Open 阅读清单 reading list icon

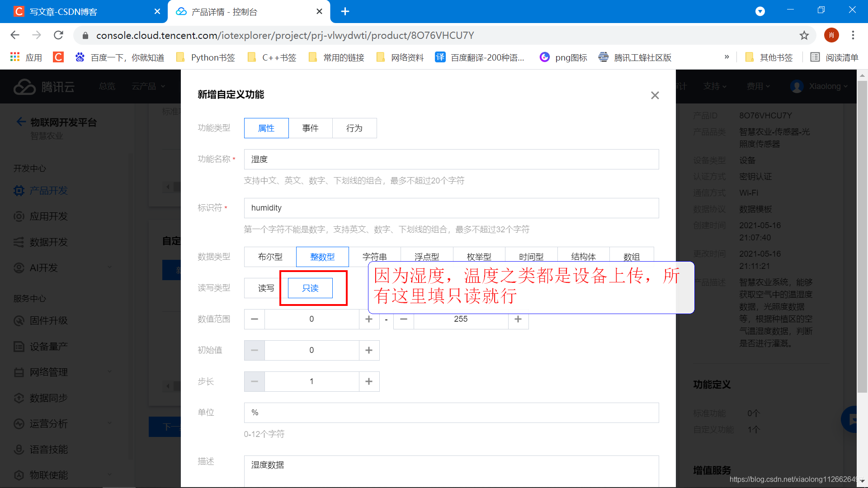[815, 57]
